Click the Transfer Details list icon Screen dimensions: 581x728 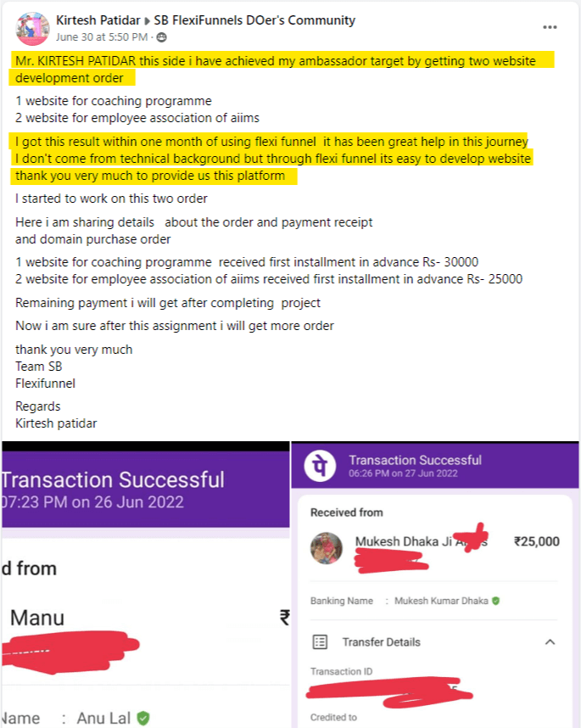tap(320, 642)
